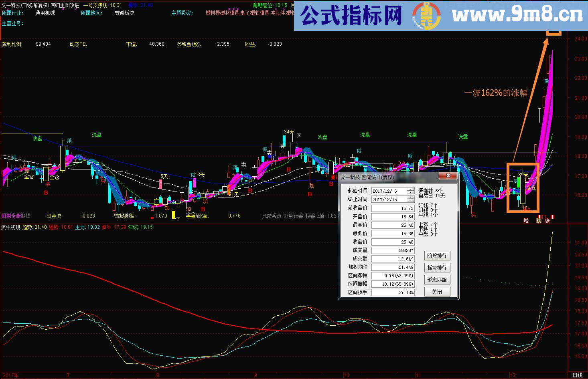
Task: Click the 一号支撑线 18.31 indicator label
Action: point(102,5)
